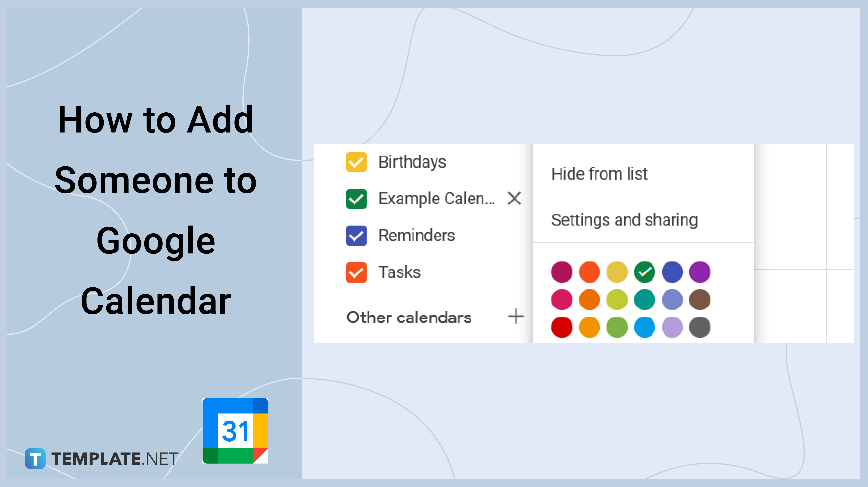Click the peacock teal color dot
This screenshot has width=868, height=487.
pos(644,299)
